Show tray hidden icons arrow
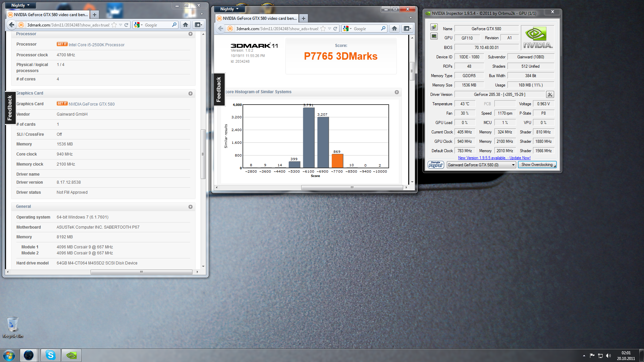The image size is (644, 362). coord(584,356)
